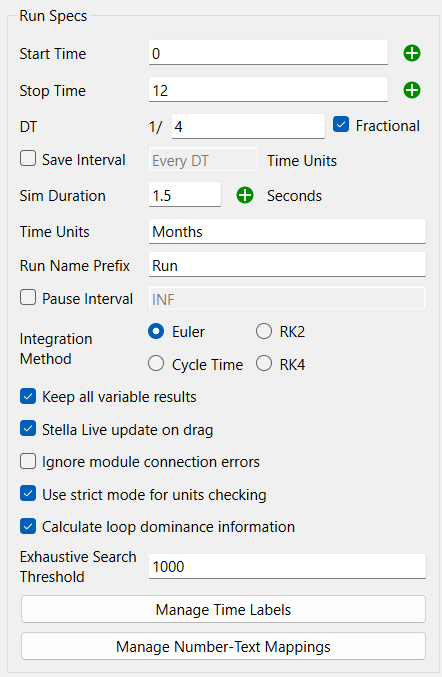The width and height of the screenshot is (442, 677).
Task: Open Manage Number-Text Mappings
Action: [x=223, y=646]
